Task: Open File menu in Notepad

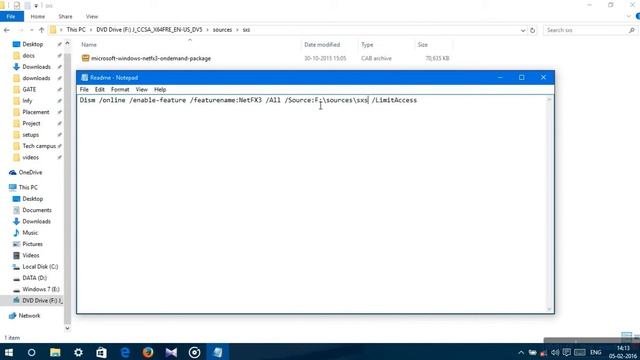Action: (84, 89)
